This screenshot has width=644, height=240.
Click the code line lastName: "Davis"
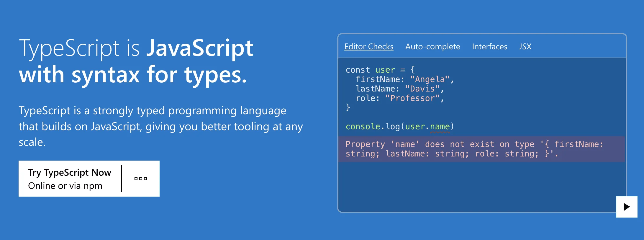pyautogui.click(x=400, y=89)
